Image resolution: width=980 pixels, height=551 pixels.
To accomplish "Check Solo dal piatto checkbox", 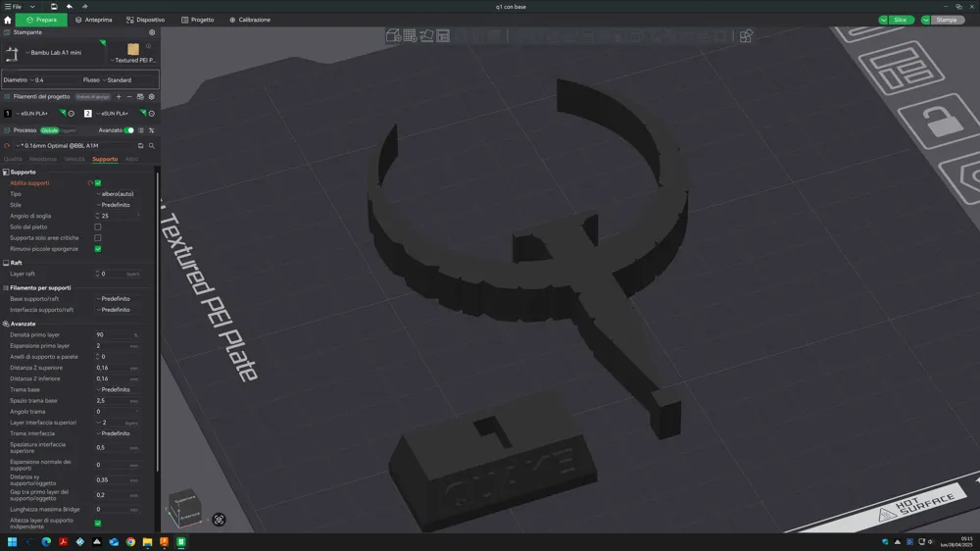I will point(97,227).
